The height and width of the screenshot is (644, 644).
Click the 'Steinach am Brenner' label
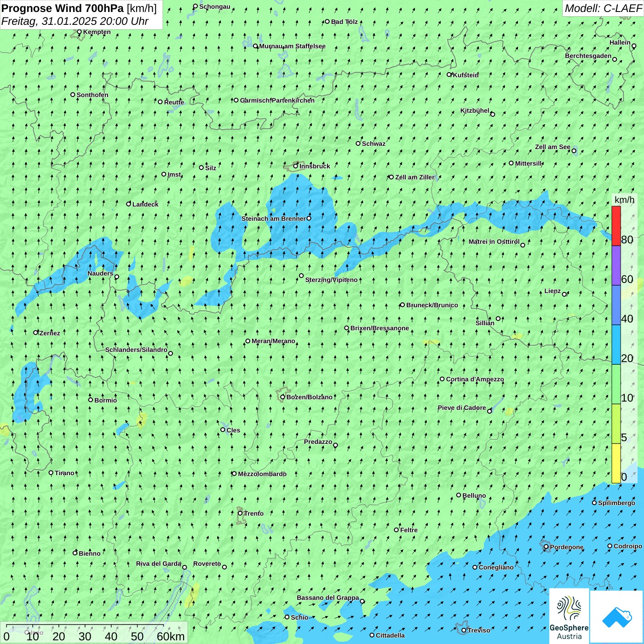point(274,218)
